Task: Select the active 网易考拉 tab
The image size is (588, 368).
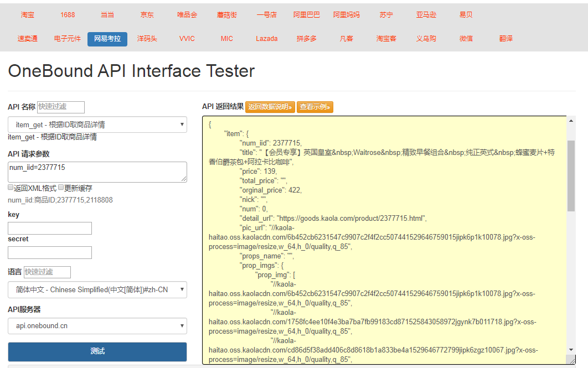Action: pyautogui.click(x=107, y=39)
